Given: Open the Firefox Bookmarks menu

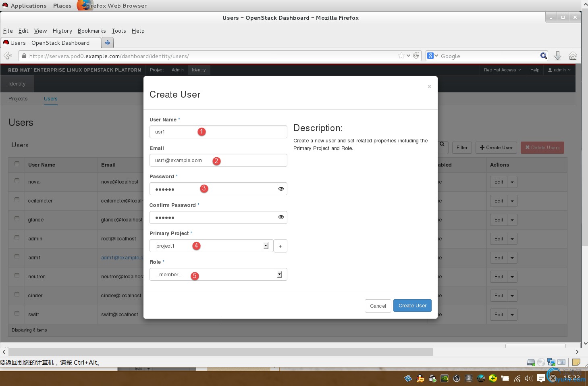Looking at the screenshot, I should point(92,31).
